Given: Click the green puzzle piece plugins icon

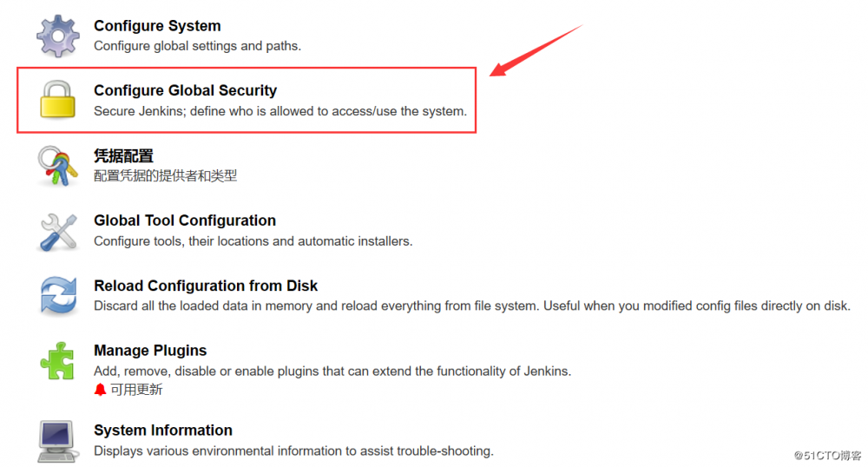Looking at the screenshot, I should coord(57,360).
